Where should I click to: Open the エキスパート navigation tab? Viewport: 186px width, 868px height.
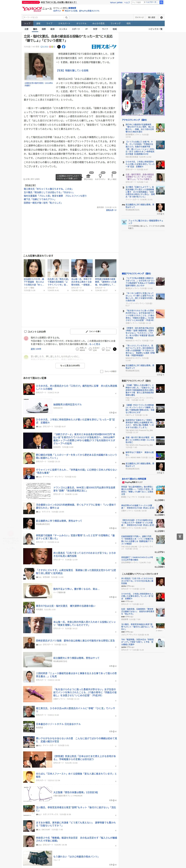(64, 23)
